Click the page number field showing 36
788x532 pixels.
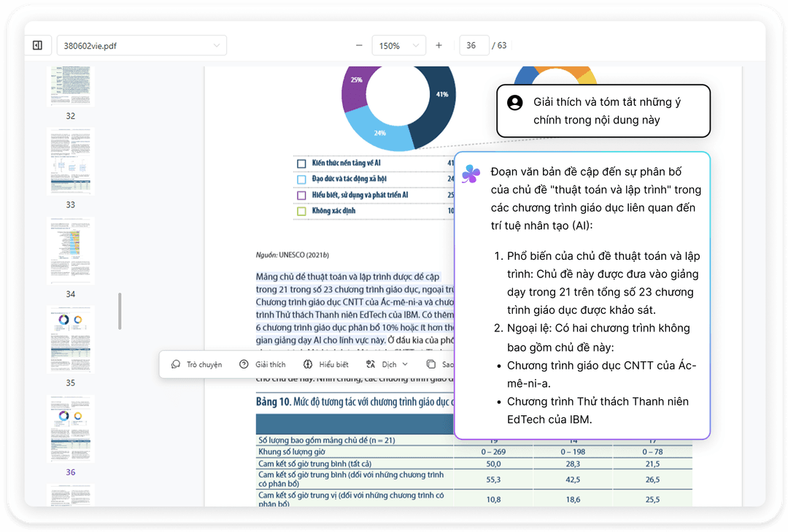(x=474, y=45)
